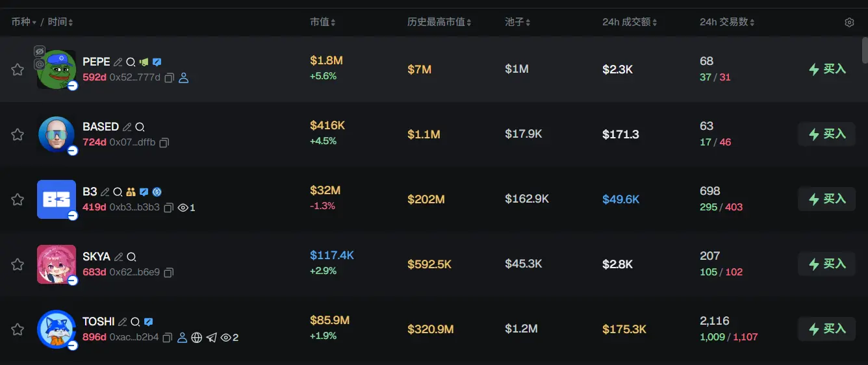Sort by 市值 column

tap(322, 23)
